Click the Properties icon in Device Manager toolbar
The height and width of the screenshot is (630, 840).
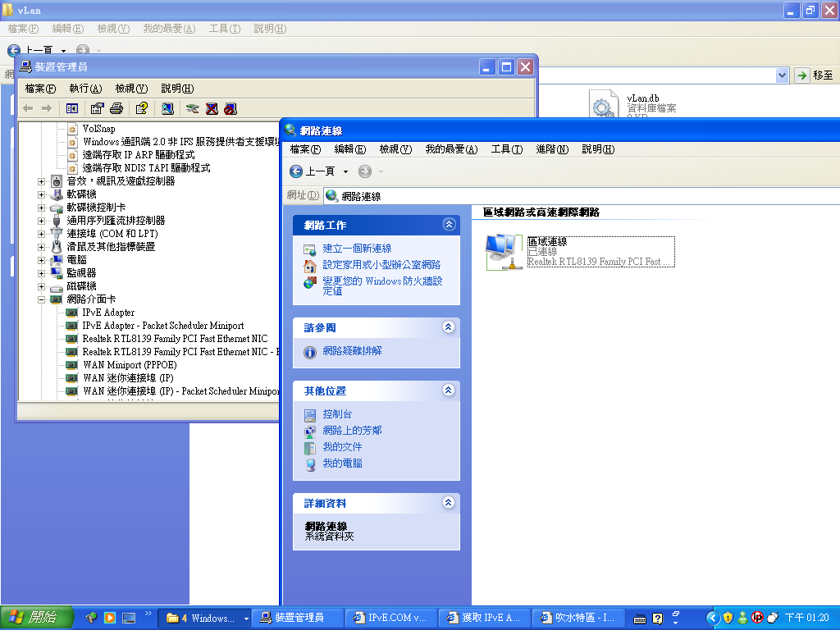[x=96, y=108]
